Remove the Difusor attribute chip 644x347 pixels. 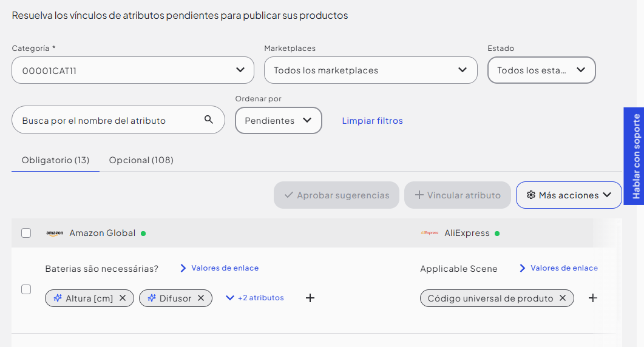point(201,298)
